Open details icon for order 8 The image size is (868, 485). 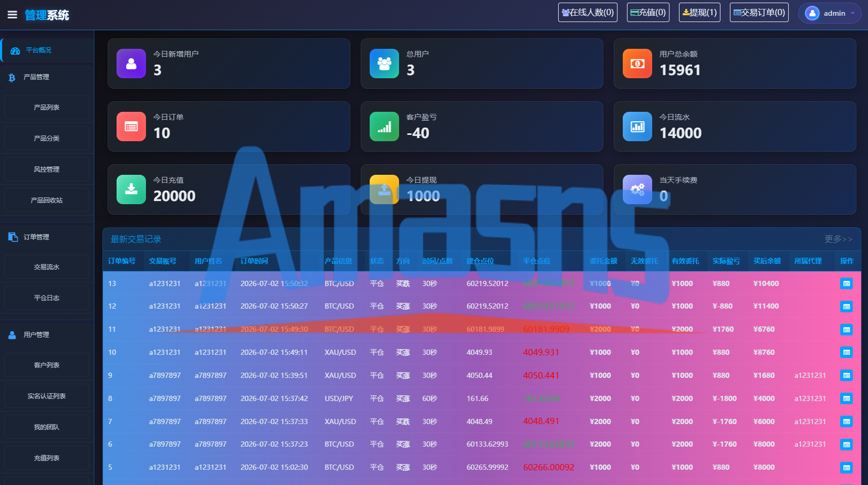click(x=846, y=399)
